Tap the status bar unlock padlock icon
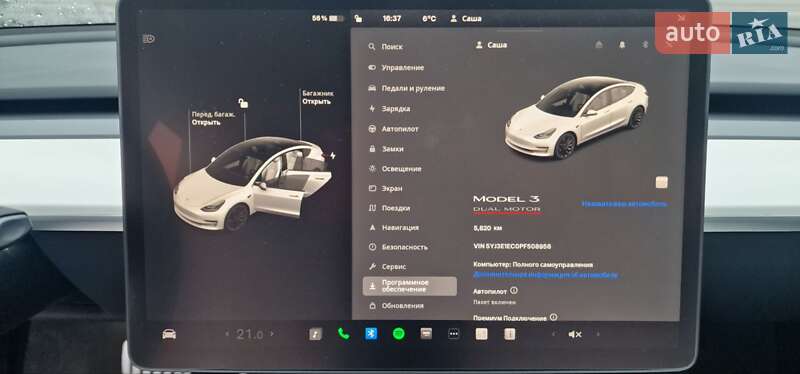The image size is (800, 374). (x=358, y=18)
